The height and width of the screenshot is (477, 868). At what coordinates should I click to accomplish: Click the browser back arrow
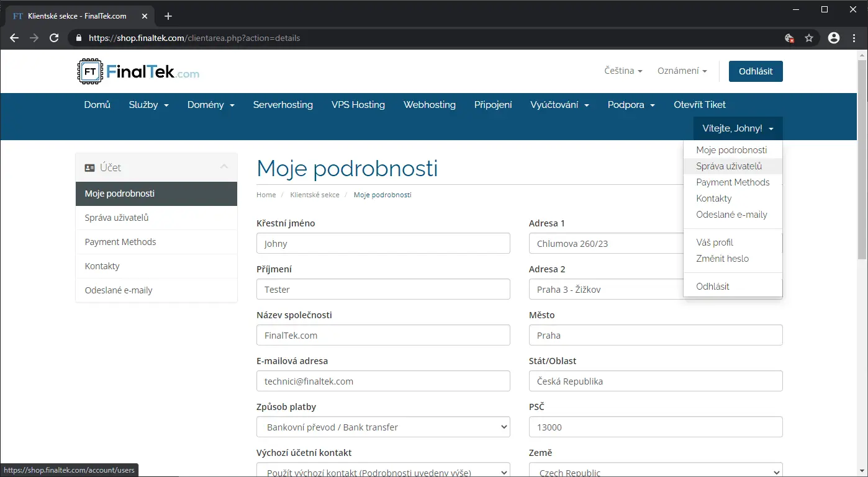(14, 38)
